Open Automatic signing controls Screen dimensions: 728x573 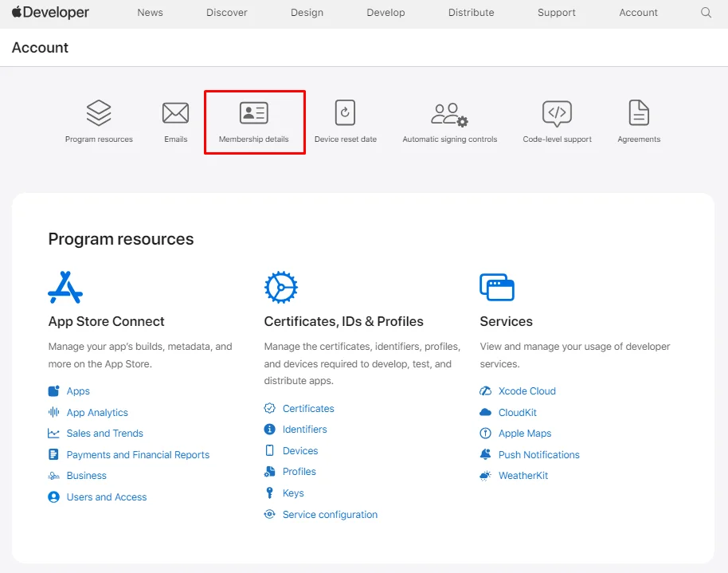click(x=448, y=112)
